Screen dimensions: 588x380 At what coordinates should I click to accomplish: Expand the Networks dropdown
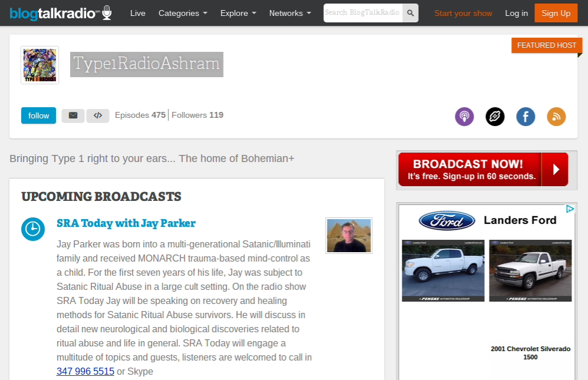point(290,13)
